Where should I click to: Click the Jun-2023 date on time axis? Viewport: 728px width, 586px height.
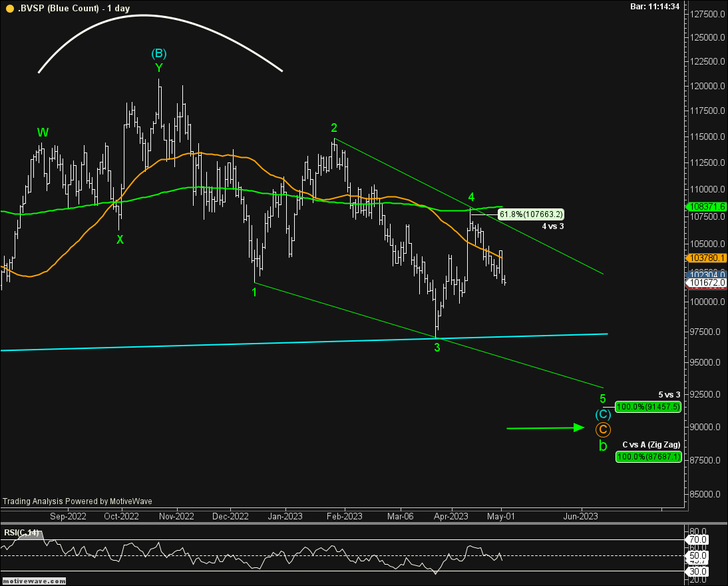click(581, 516)
